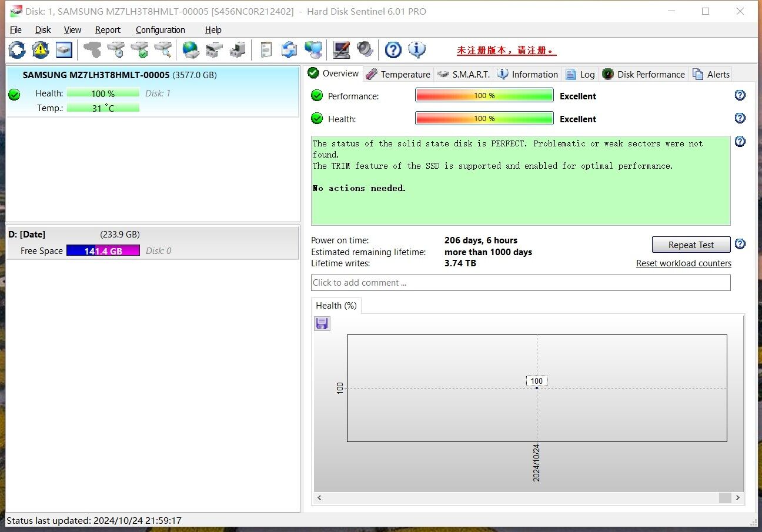Click the '206 days, 6 hours' power on value

click(481, 240)
